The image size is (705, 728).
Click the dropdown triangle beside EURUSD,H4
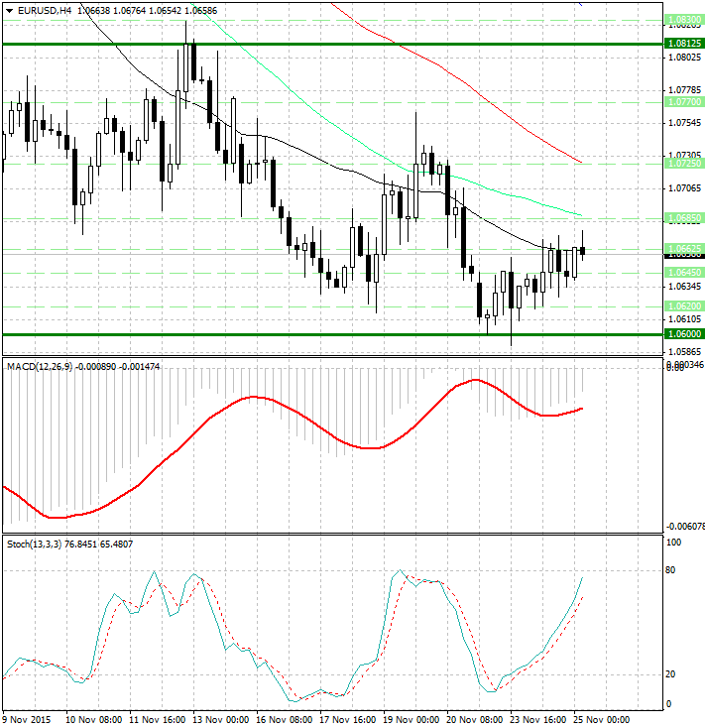9,11
